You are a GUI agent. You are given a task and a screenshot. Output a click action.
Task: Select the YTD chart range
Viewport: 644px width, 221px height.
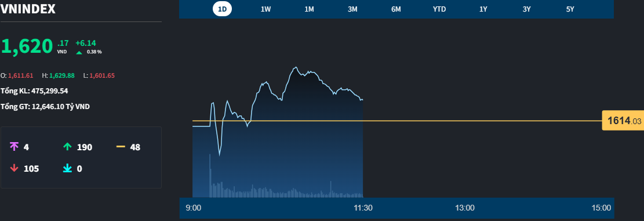[x=439, y=9]
